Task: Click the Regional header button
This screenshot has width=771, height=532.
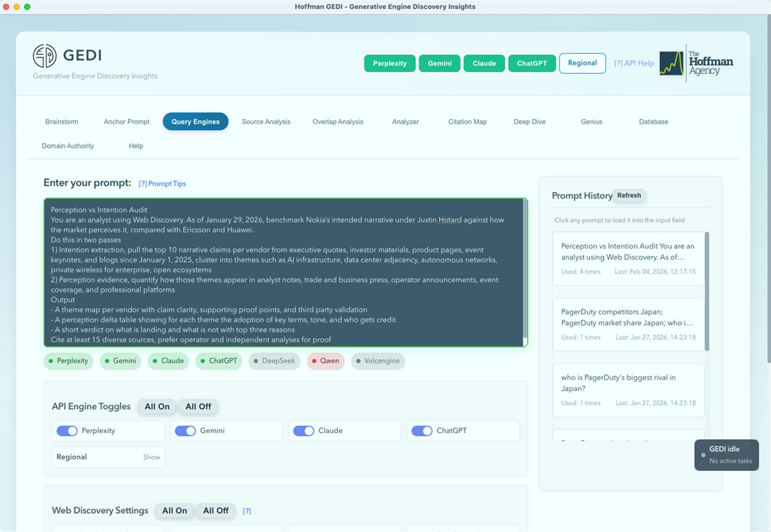Action: point(582,63)
